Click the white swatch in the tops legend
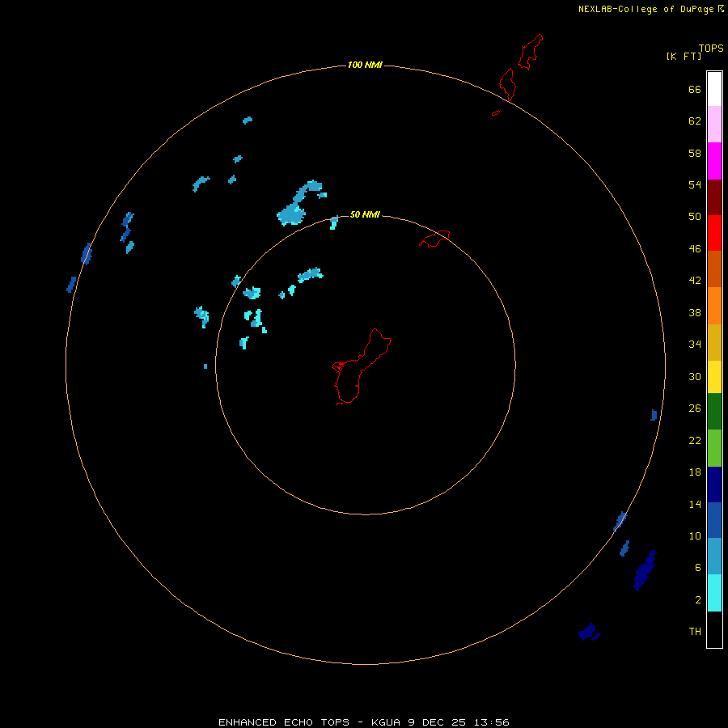 714,89
